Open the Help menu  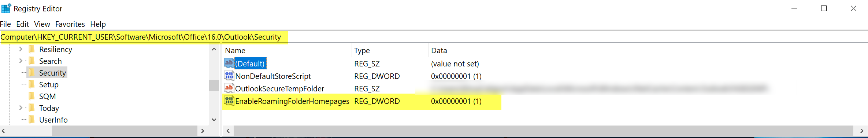pyautogui.click(x=98, y=24)
